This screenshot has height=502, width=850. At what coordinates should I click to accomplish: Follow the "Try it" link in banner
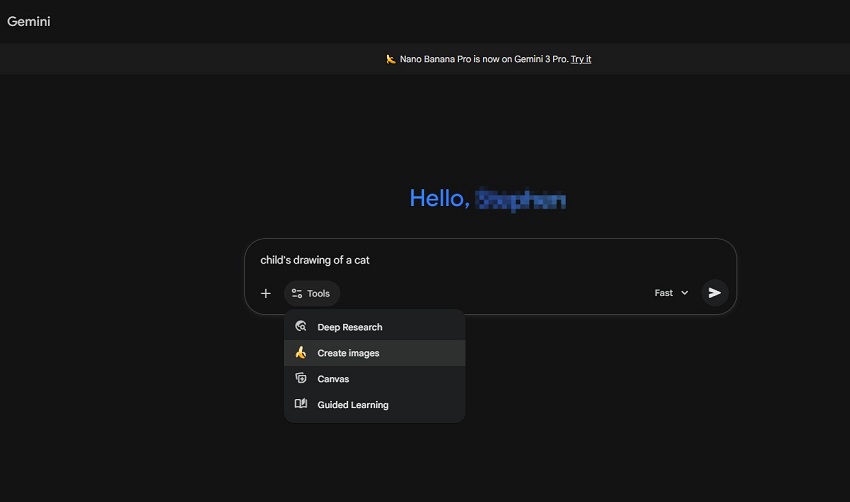[x=581, y=59]
